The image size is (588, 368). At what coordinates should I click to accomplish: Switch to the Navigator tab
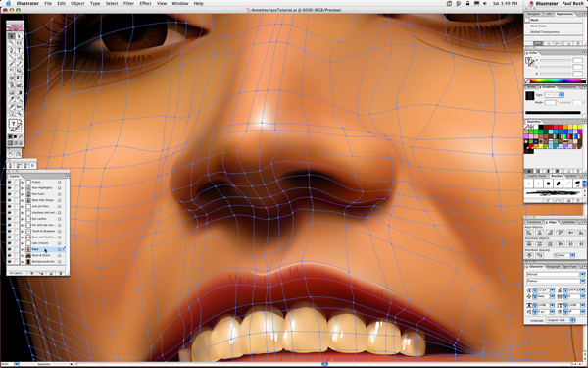point(534,14)
